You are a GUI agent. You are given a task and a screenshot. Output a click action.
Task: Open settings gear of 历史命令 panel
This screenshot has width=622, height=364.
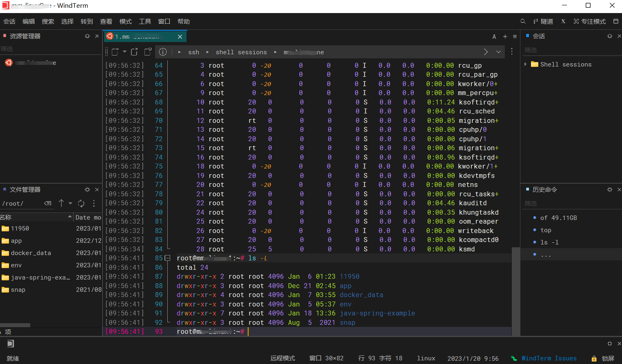(609, 189)
